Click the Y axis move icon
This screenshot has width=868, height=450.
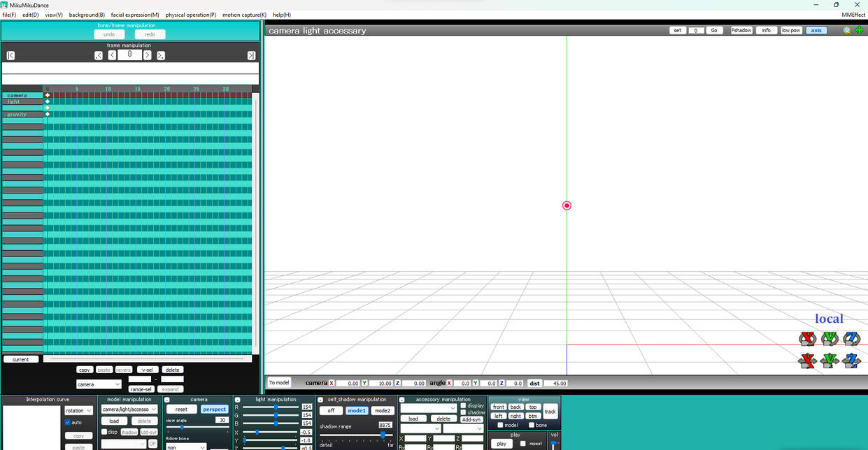(x=830, y=361)
